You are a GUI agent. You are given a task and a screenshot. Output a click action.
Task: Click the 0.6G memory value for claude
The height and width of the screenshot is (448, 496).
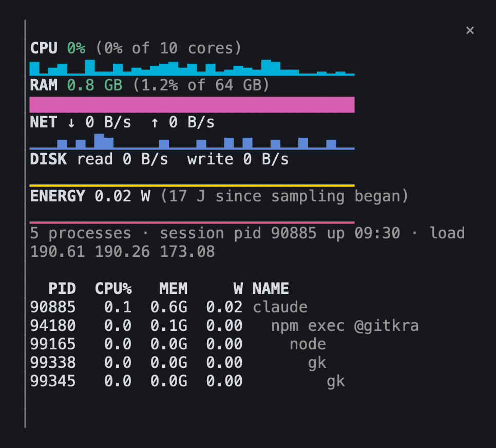tap(168, 307)
